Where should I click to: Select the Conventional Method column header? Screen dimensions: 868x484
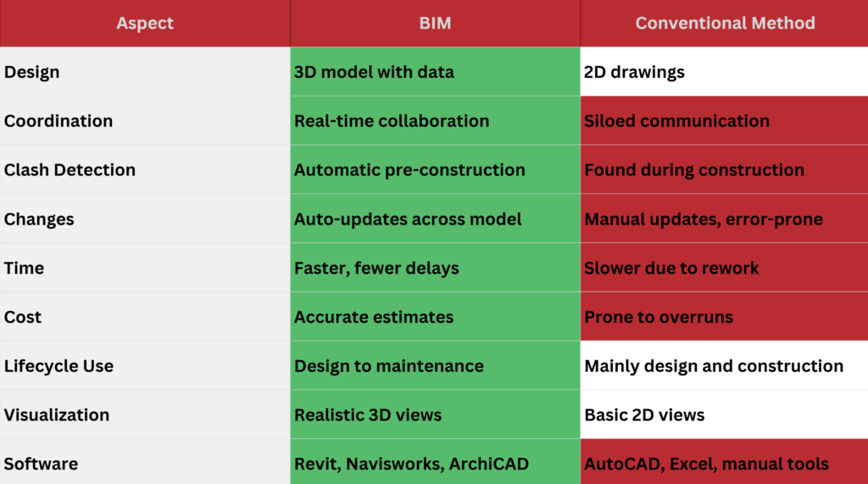(725, 24)
